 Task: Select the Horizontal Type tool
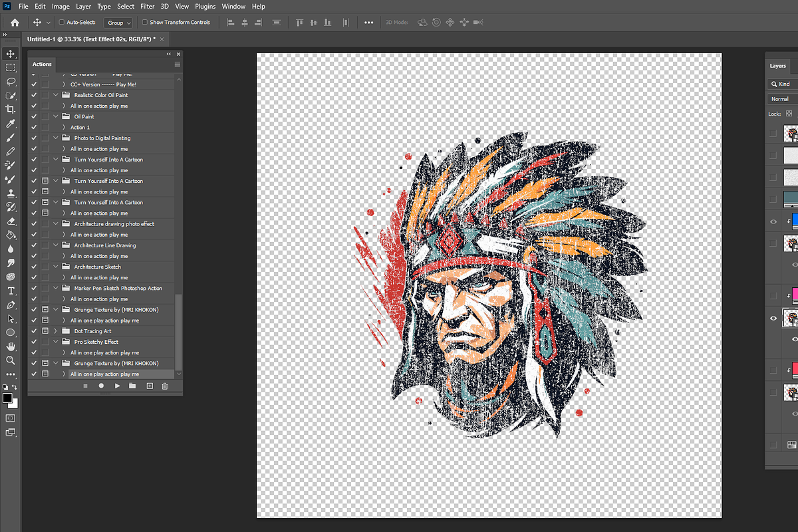click(11, 291)
